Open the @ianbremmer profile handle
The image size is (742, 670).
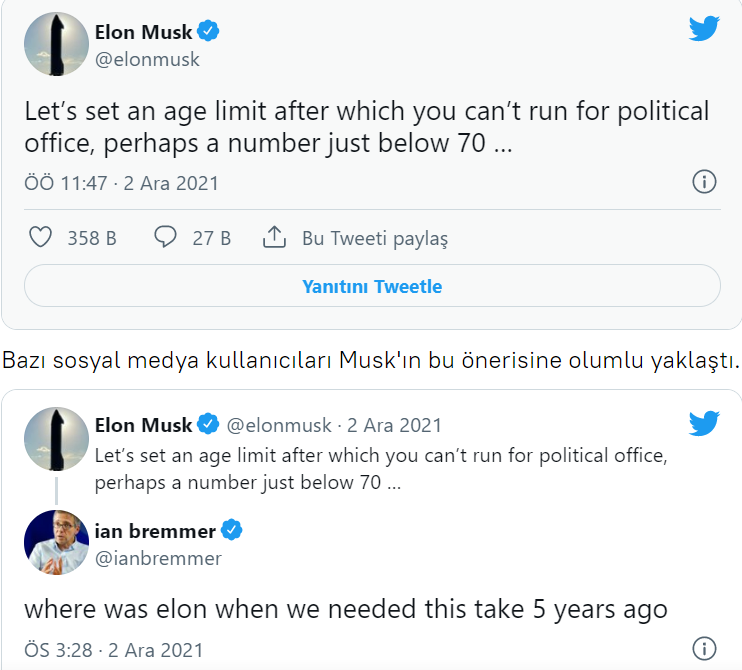[158, 558]
